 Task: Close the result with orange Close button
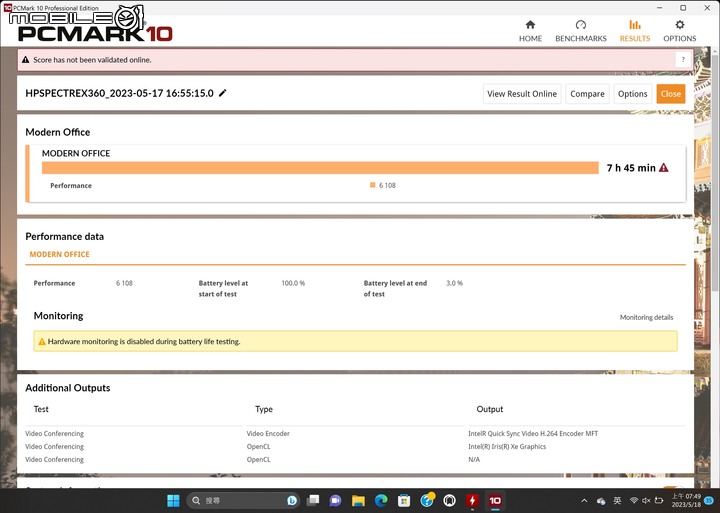[670, 94]
